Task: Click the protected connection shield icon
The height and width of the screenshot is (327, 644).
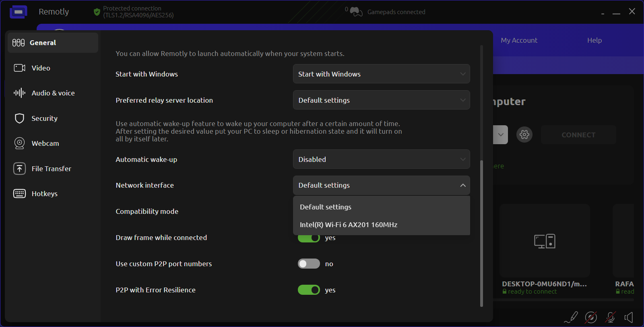Action: click(97, 12)
